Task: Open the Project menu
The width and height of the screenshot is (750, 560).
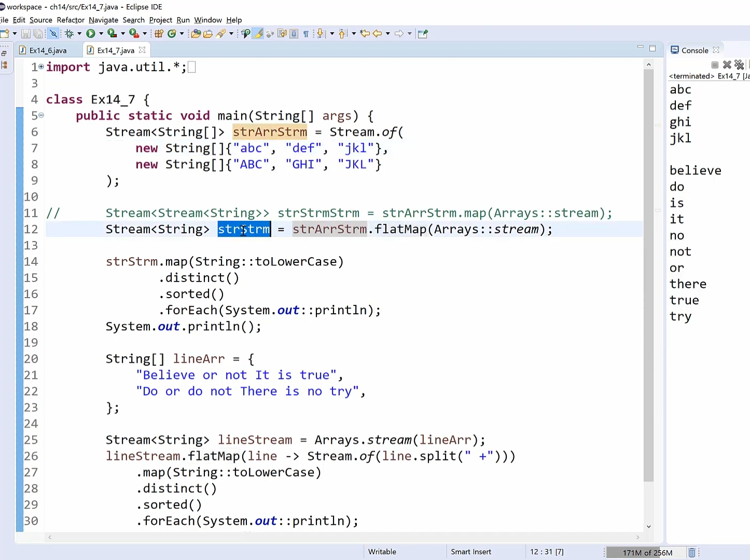Action: click(x=161, y=20)
